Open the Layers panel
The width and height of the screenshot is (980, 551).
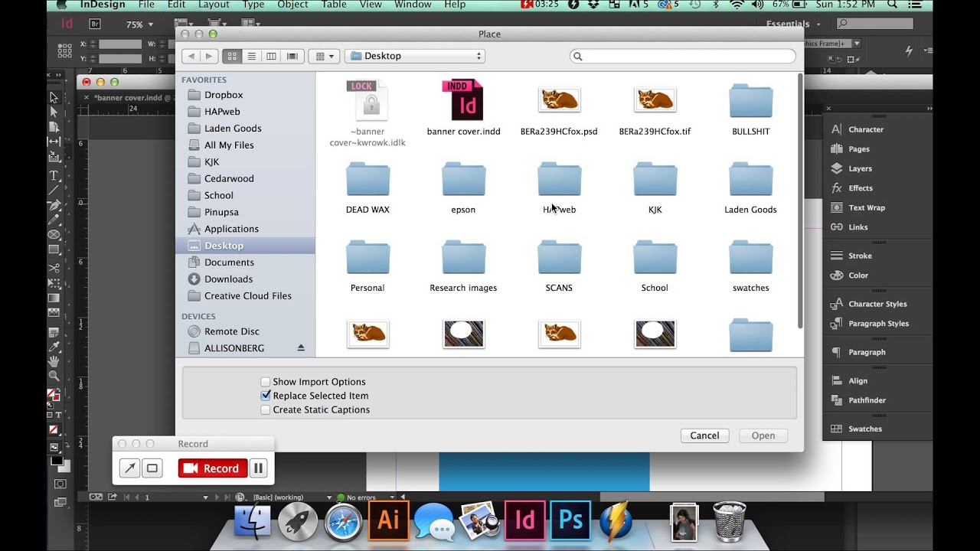[860, 168]
